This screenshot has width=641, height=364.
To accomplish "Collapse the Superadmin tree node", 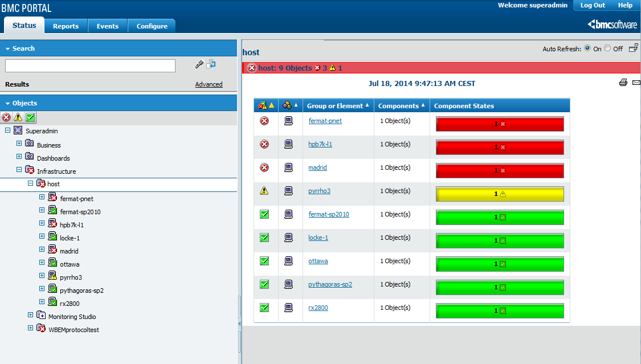I will pyautogui.click(x=7, y=130).
